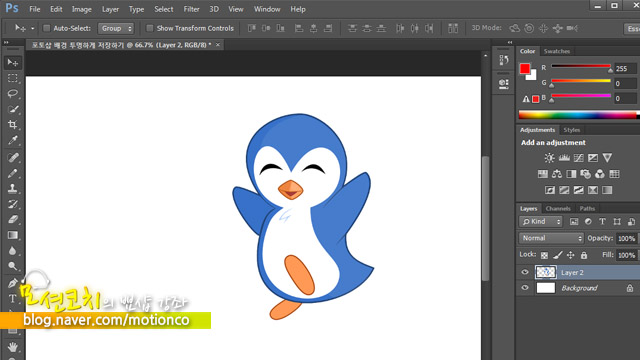Expand the toolbox double-arrow
This screenshot has width=640, height=360.
point(6,42)
